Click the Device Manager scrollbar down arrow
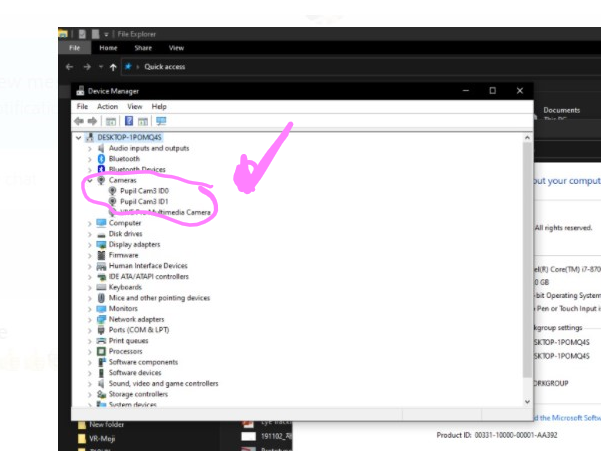Screen dimensions: 601x451 [527, 402]
